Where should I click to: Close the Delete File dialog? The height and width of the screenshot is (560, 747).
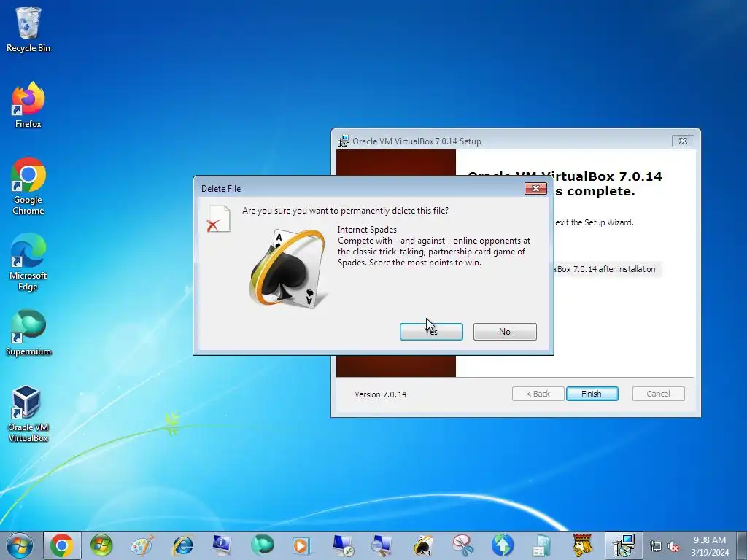coord(535,189)
